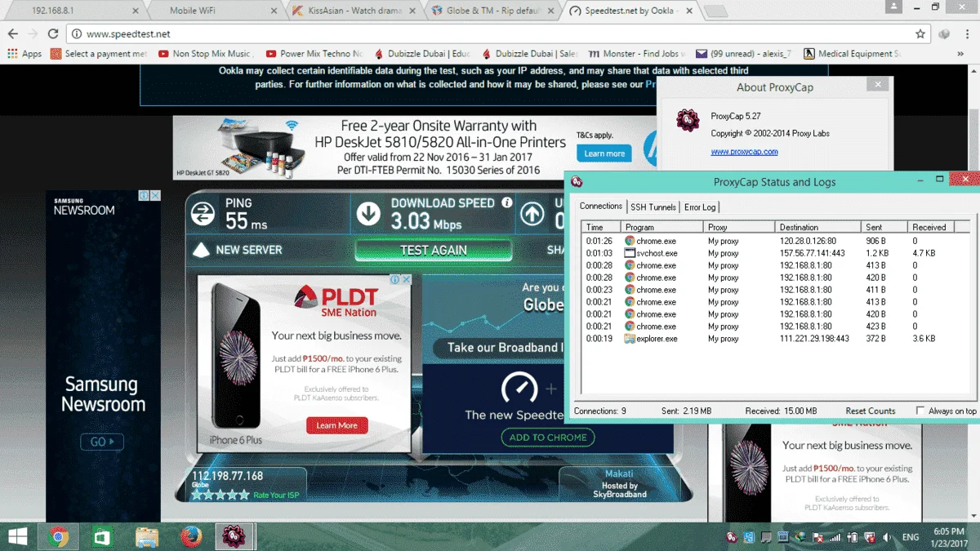View site information icon in address bar
Image resolution: width=980 pixels, height=551 pixels.
click(77, 34)
